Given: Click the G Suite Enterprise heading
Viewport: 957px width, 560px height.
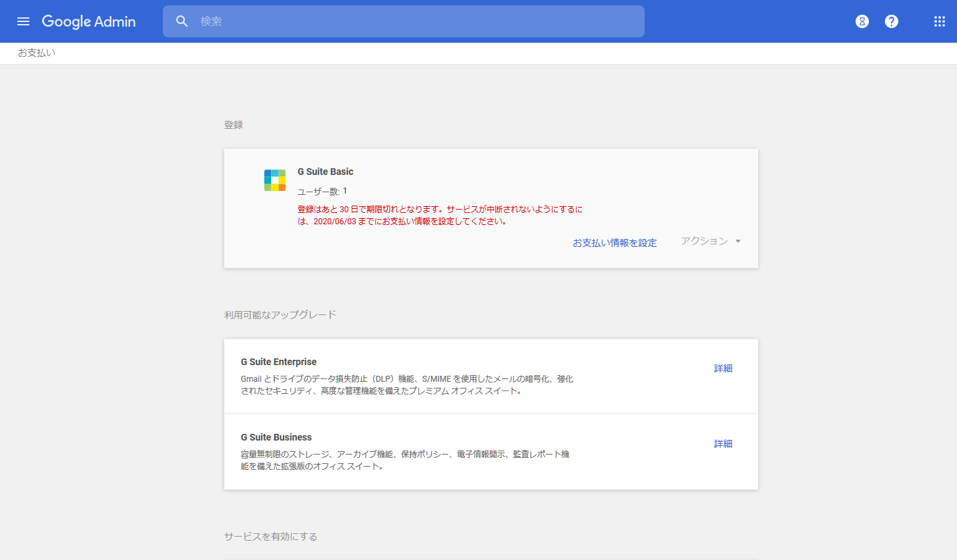Looking at the screenshot, I should pos(279,362).
